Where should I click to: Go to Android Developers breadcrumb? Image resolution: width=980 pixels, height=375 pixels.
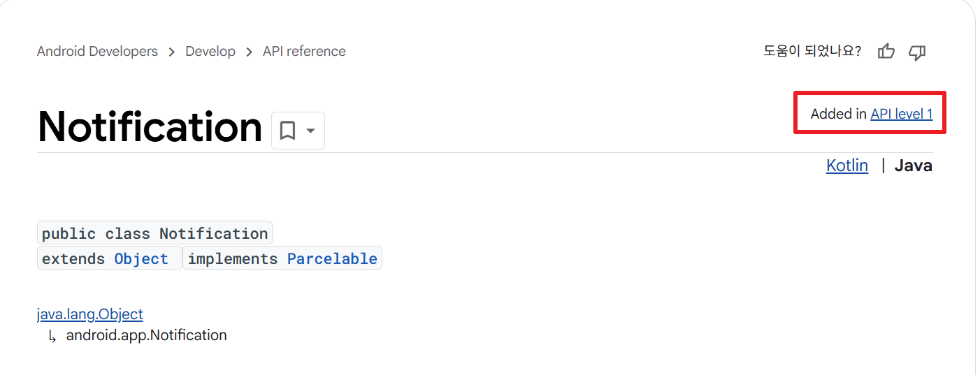(97, 52)
